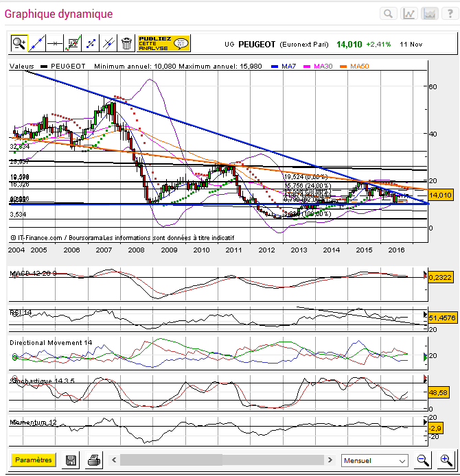
Task: Open the indicators chart list tool
Action: click(x=73, y=43)
